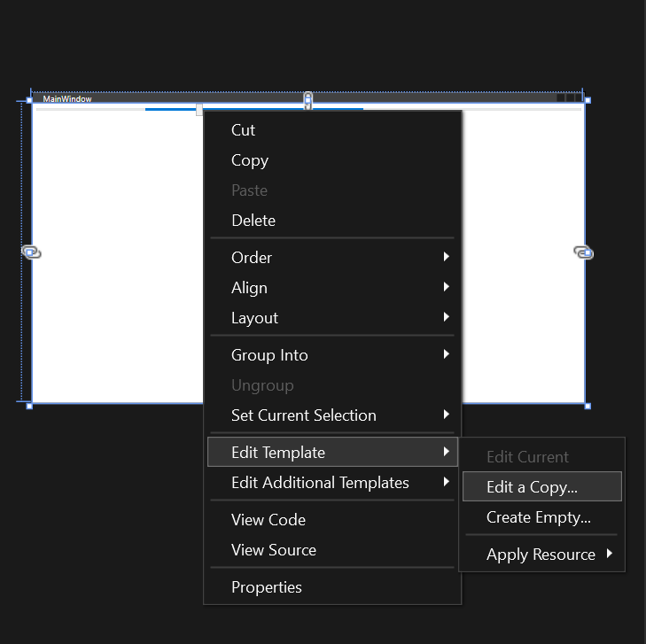This screenshot has width=646, height=644.
Task: Click the slider thumb on the designer
Action: [x=199, y=110]
